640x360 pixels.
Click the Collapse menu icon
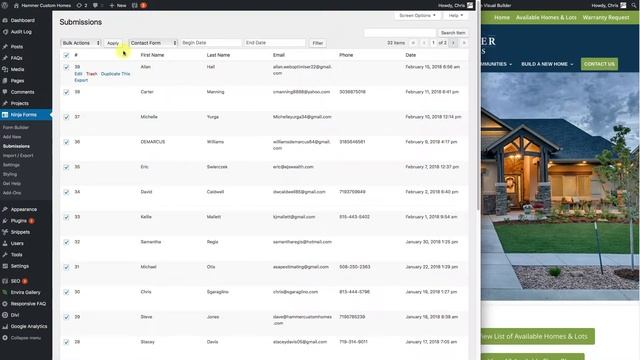[5, 338]
